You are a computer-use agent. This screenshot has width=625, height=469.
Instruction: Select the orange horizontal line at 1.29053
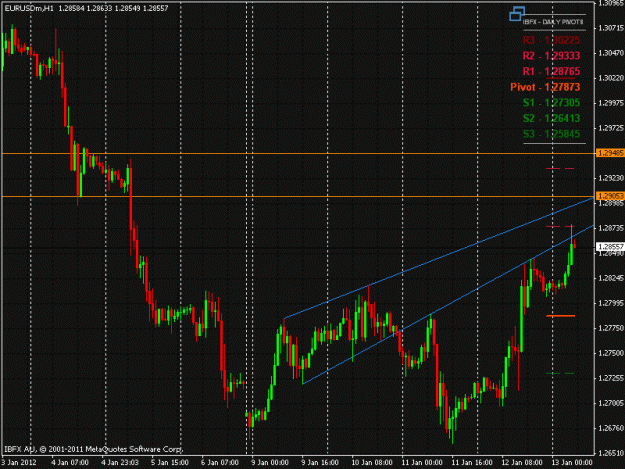tap(298, 196)
